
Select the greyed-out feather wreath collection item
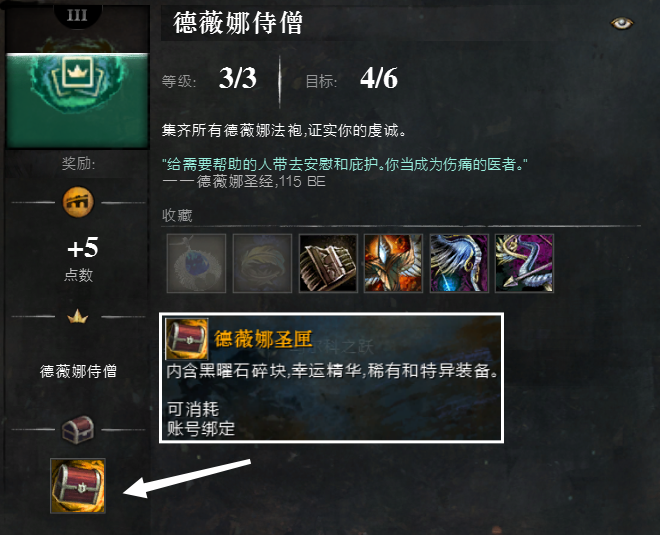point(262,263)
